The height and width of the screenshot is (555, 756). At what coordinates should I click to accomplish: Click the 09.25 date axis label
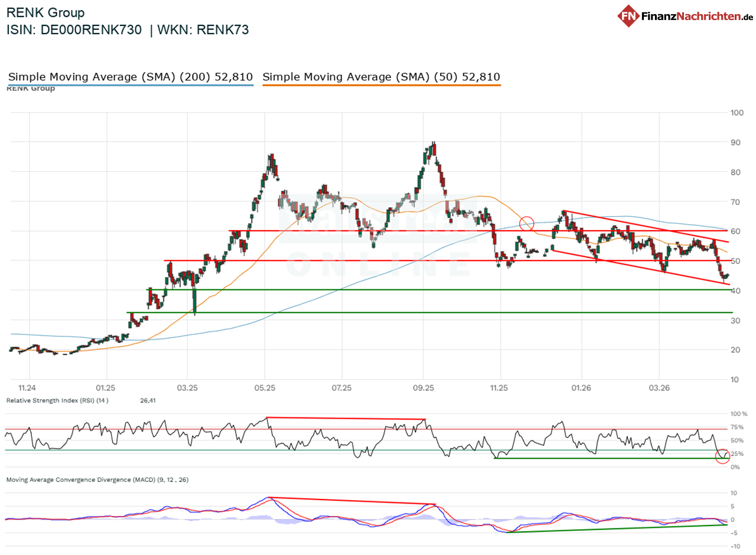[423, 388]
